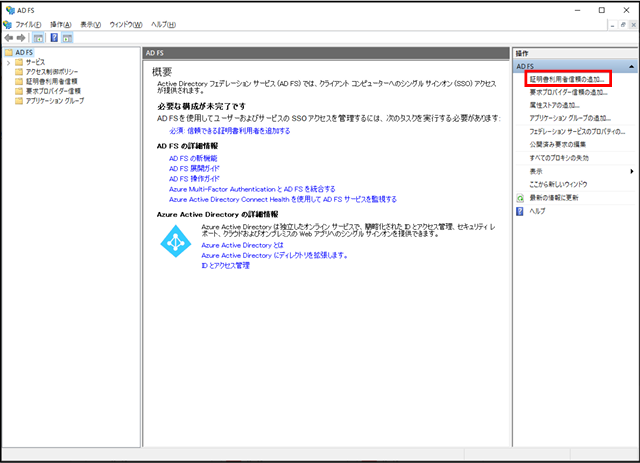This screenshot has height=463, width=640.
Task: Open the 表示 submenu arrow in the actions pane
Action: (632, 171)
